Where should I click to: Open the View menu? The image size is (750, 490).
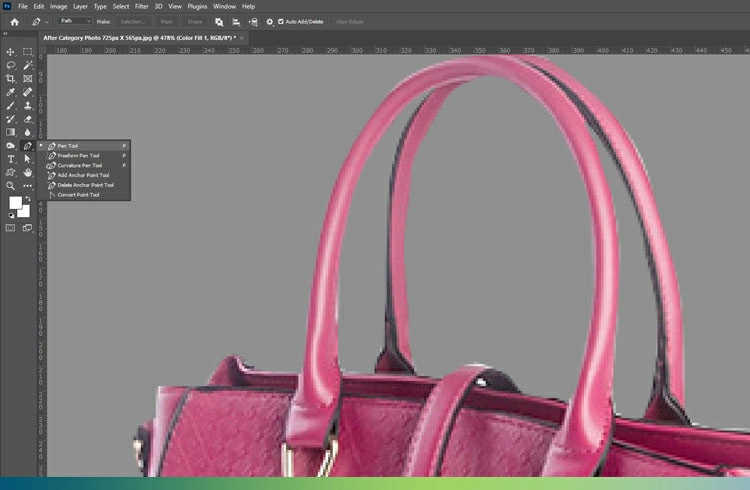[175, 7]
